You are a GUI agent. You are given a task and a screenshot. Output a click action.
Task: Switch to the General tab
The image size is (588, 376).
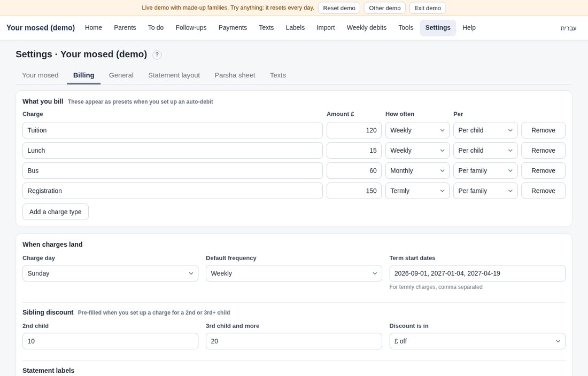121,75
